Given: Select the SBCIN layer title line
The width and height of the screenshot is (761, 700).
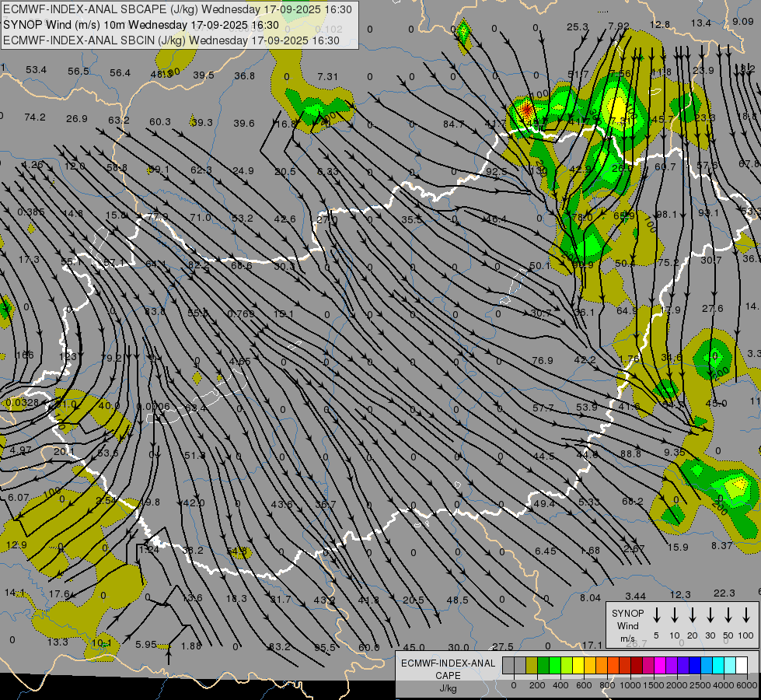Looking at the screenshot, I should click(x=171, y=40).
